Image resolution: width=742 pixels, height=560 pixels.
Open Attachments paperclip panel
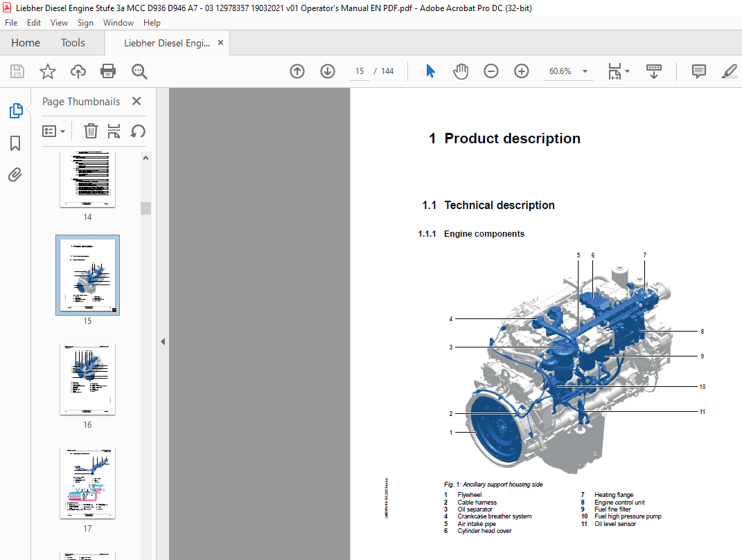pyautogui.click(x=15, y=175)
